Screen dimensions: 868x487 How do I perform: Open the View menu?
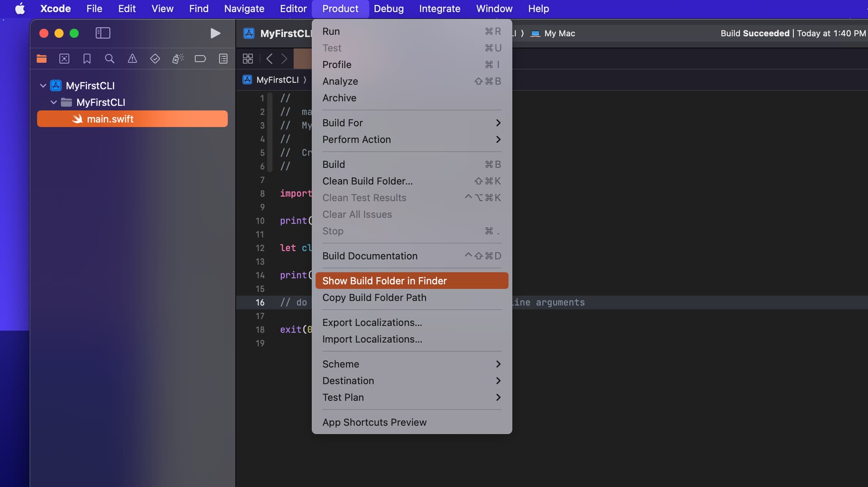point(162,9)
